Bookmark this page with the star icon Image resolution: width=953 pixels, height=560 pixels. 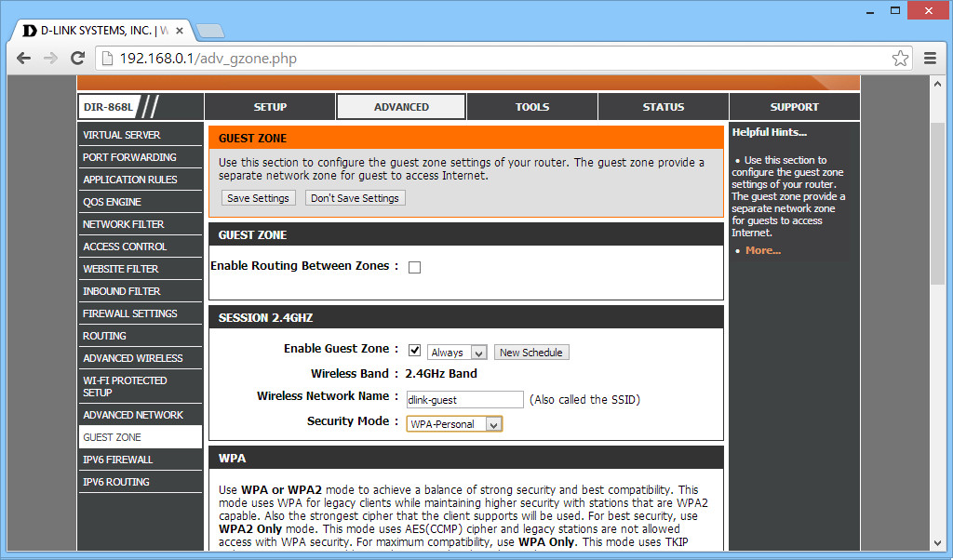900,58
